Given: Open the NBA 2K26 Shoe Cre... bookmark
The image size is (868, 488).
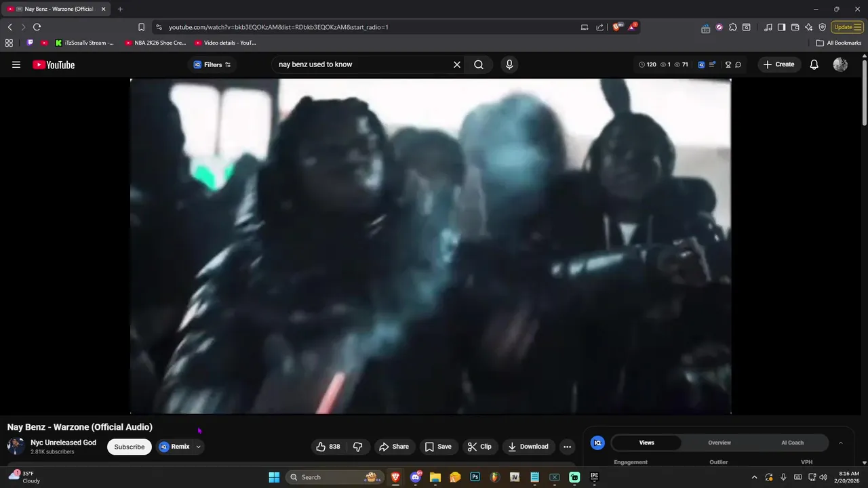Looking at the screenshot, I should (155, 43).
